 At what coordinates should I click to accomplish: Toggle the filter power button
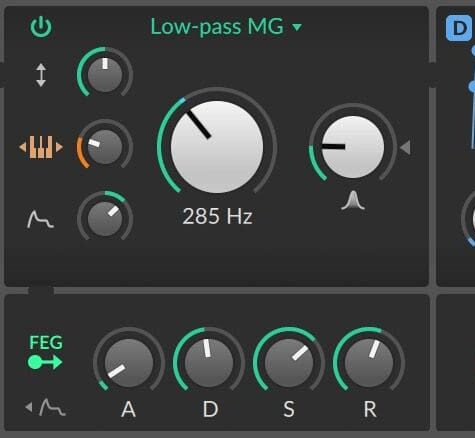pos(41,27)
